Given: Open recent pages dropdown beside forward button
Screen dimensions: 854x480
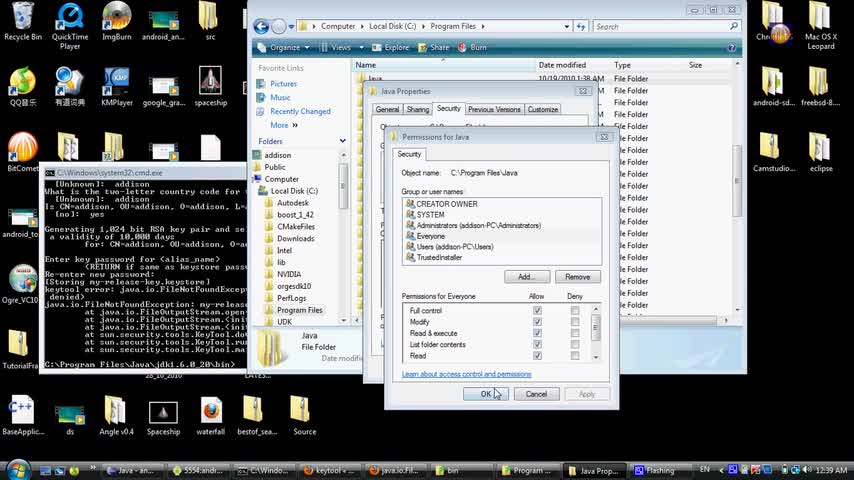Looking at the screenshot, I should coord(291,27).
